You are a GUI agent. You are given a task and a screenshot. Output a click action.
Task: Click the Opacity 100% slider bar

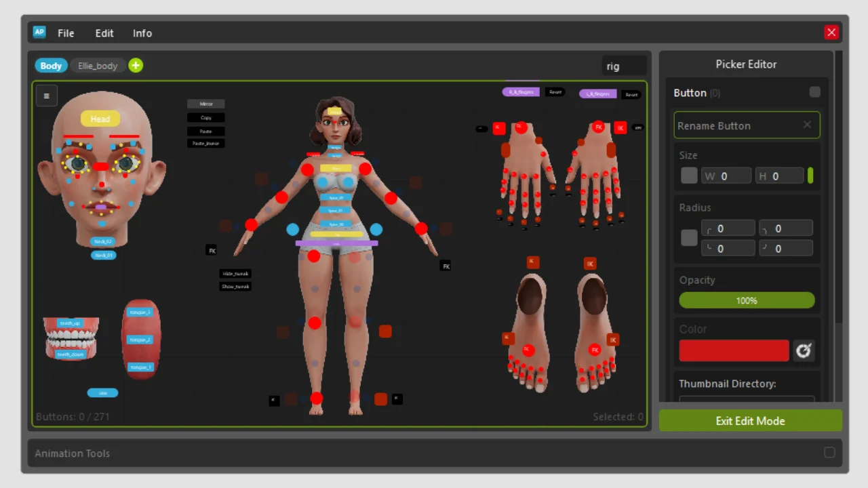tap(746, 300)
